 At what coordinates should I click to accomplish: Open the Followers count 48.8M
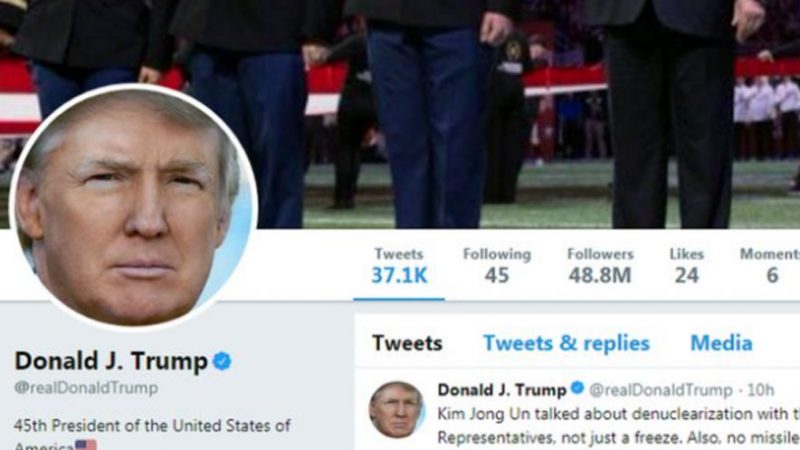coord(600,266)
